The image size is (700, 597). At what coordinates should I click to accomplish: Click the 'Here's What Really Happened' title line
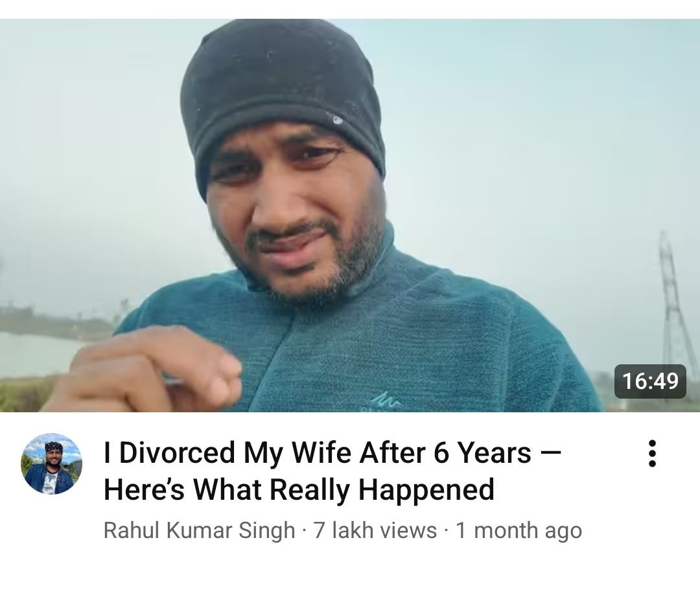(299, 489)
